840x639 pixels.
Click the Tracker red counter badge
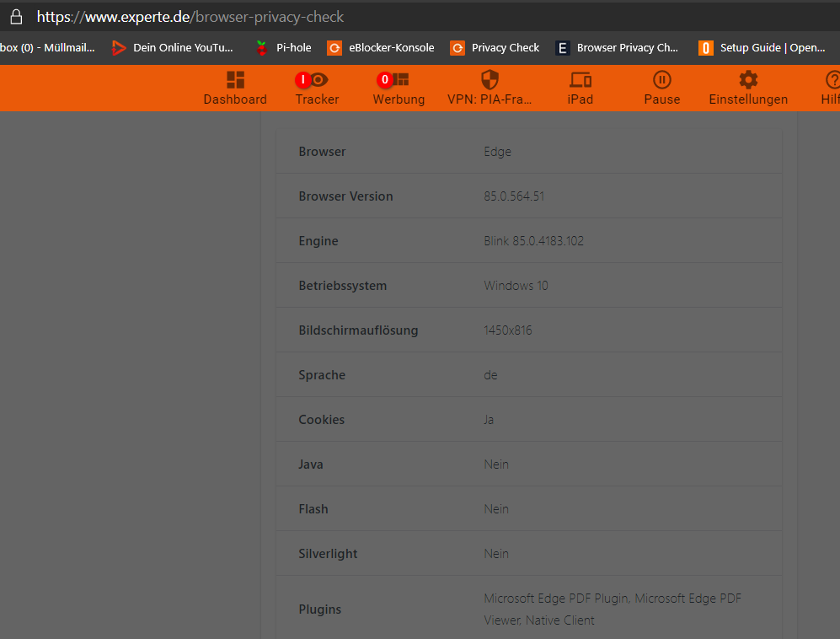[x=302, y=80]
